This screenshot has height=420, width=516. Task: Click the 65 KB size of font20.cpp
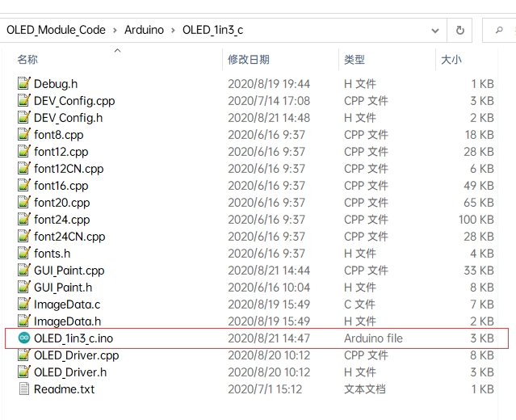[479, 203]
